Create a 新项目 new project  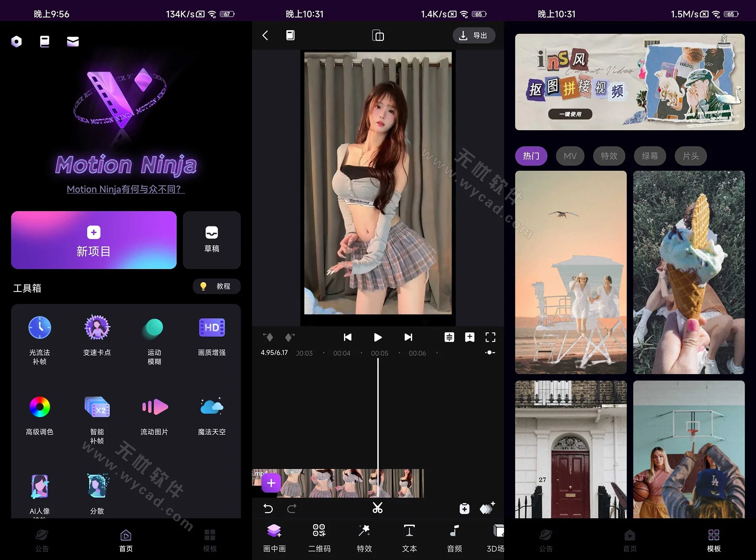pos(94,240)
